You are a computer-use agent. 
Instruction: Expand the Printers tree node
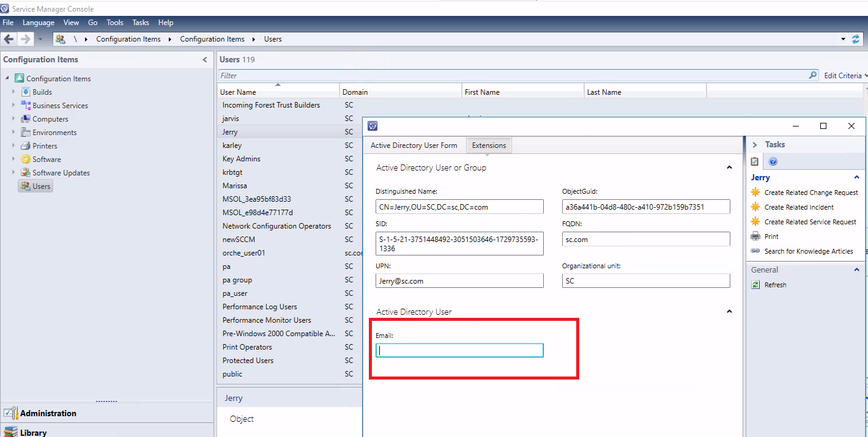pos(14,145)
